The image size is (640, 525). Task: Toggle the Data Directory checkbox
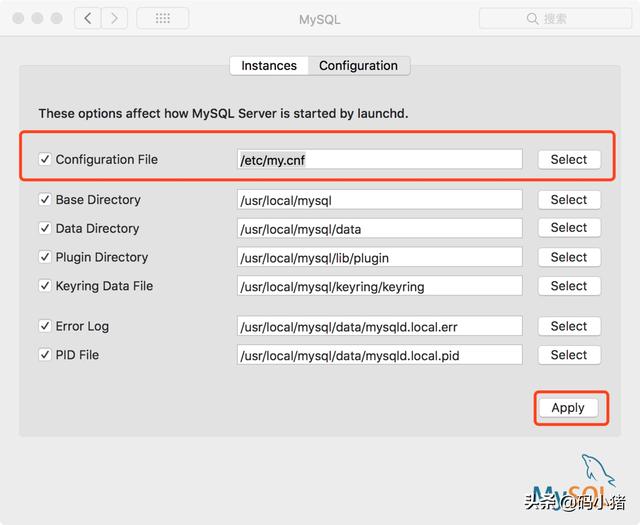tap(45, 228)
